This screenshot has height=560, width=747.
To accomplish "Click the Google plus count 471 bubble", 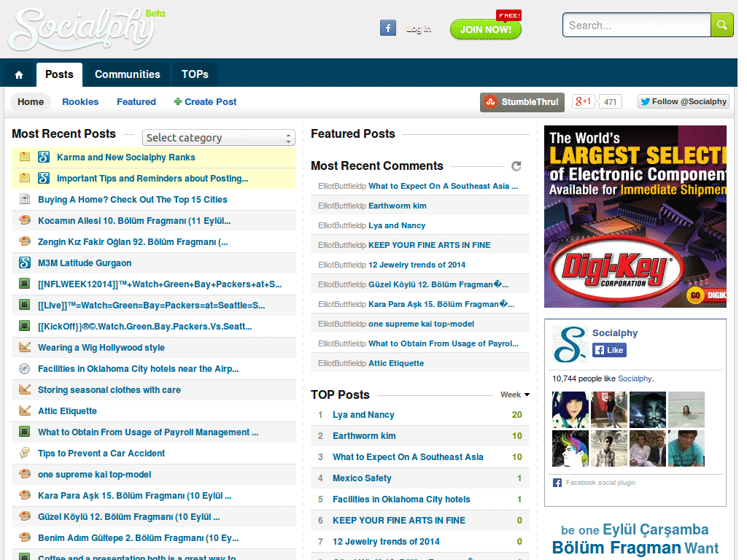I will point(610,101).
